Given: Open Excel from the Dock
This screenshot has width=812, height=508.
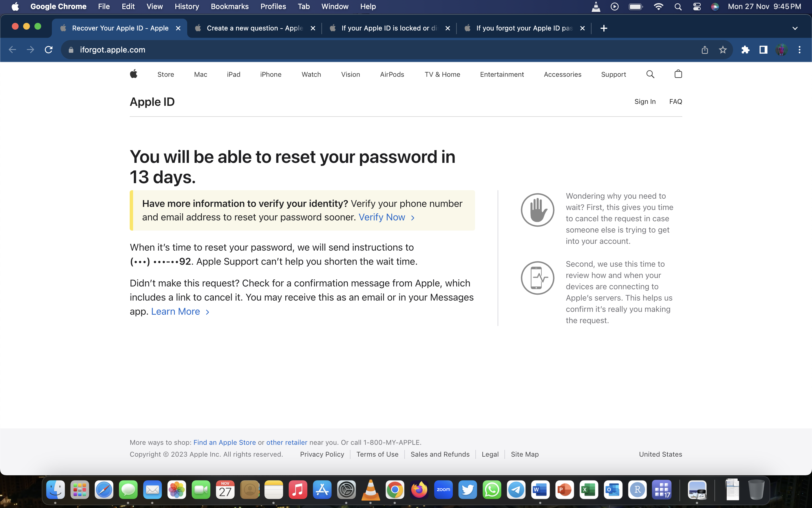Looking at the screenshot, I should [589, 490].
